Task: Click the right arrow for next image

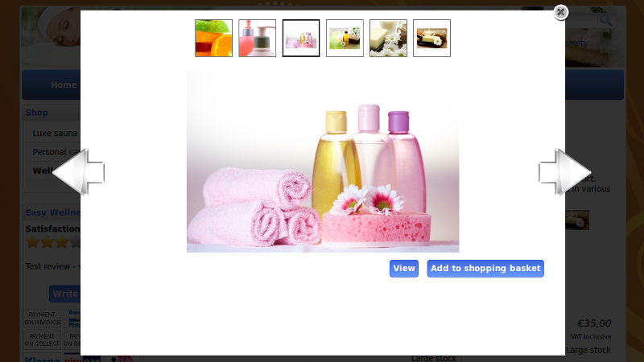Action: click(565, 172)
